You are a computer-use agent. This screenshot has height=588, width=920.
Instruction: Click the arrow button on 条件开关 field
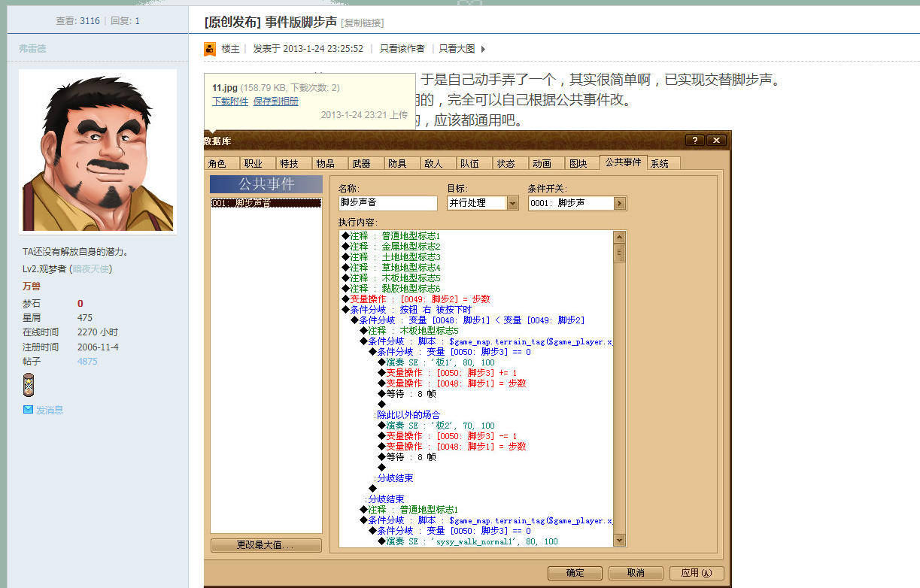[x=621, y=203]
